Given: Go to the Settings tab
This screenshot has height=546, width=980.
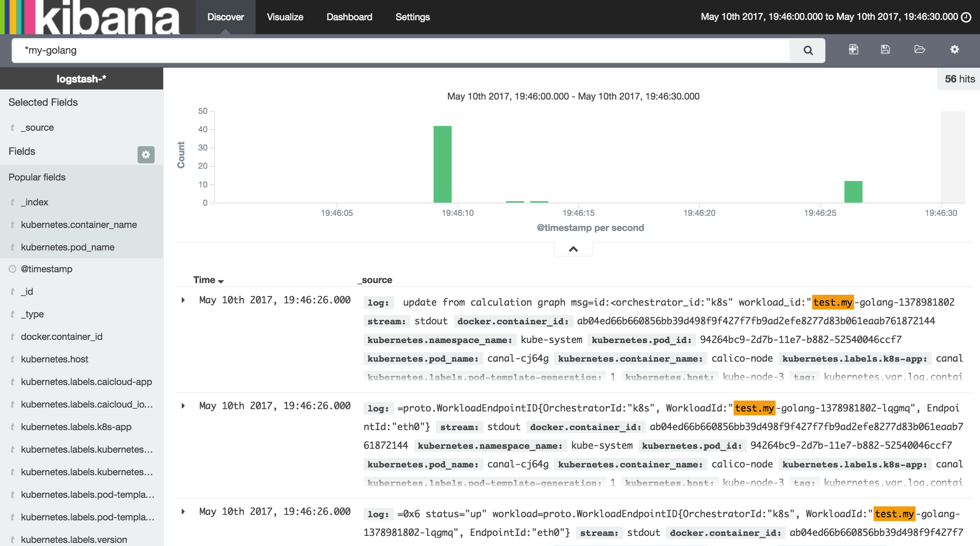Looking at the screenshot, I should click(x=412, y=17).
